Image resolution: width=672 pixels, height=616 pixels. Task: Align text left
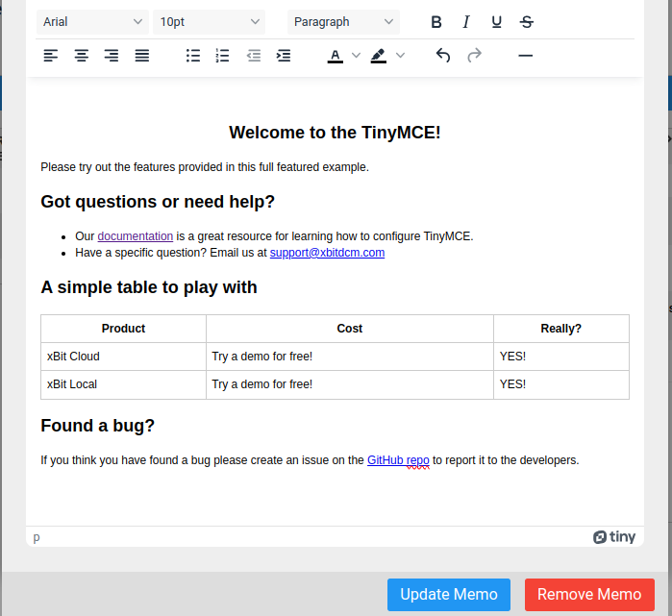click(51, 56)
